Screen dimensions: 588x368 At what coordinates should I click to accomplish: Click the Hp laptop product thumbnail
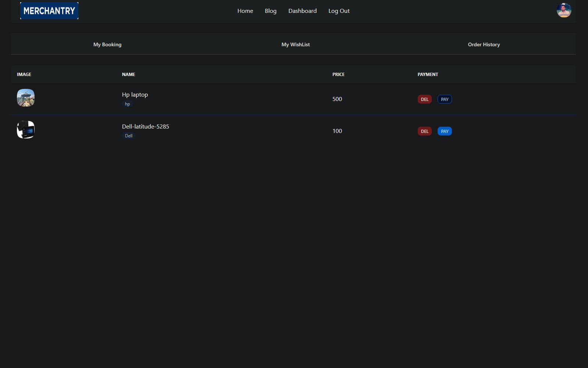pos(26,98)
